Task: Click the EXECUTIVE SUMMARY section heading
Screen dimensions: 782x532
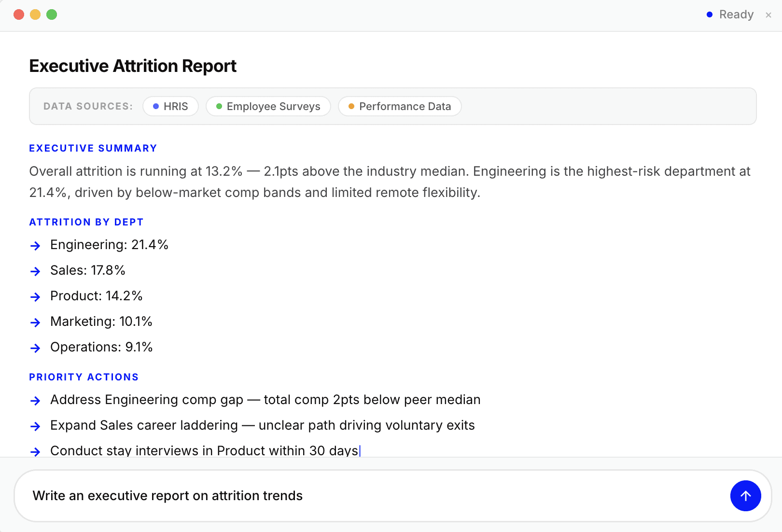Action: (x=93, y=148)
